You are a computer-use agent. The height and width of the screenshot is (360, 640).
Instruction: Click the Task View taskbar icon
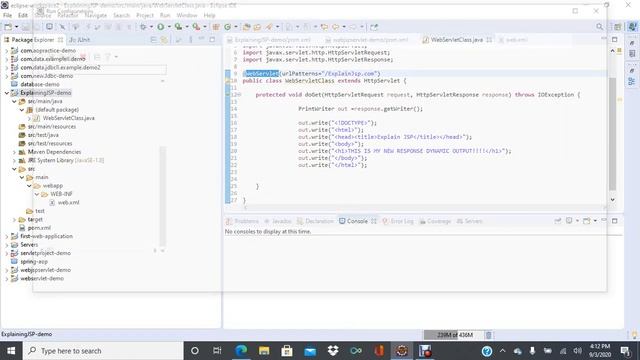click(x=217, y=351)
